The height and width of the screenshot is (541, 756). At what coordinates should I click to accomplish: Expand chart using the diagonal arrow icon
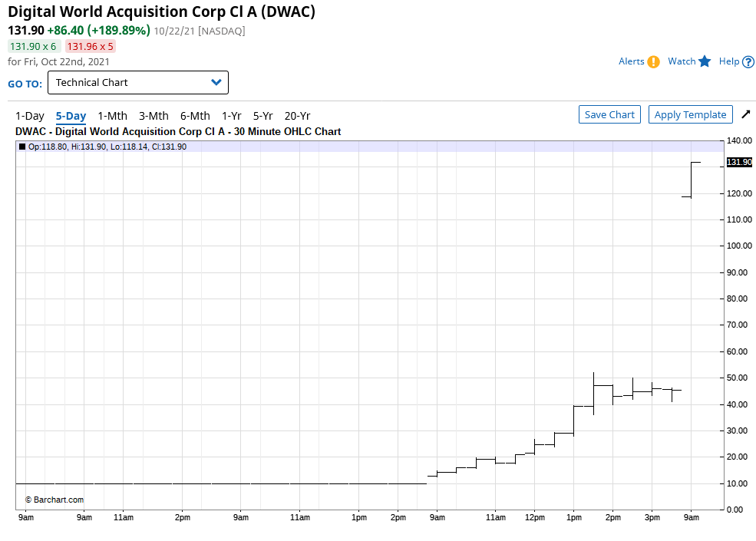coord(746,114)
